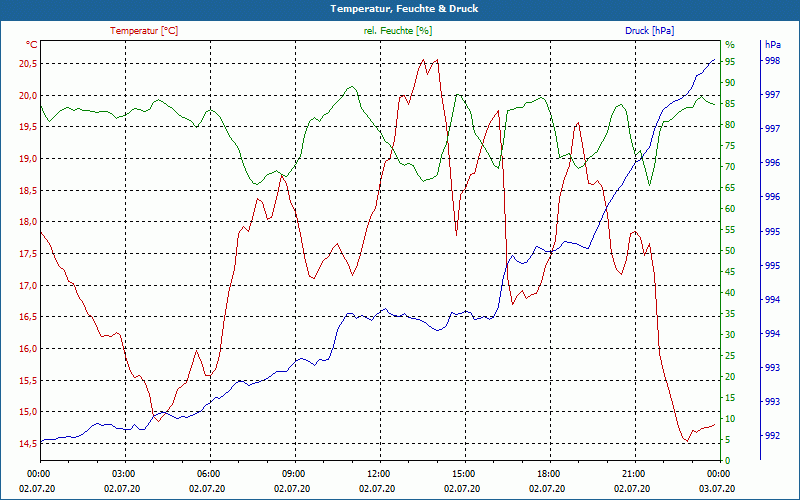Viewport: 800px width, 500px height.
Task: Click the green humidity axis value '0'
Action: click(x=728, y=461)
